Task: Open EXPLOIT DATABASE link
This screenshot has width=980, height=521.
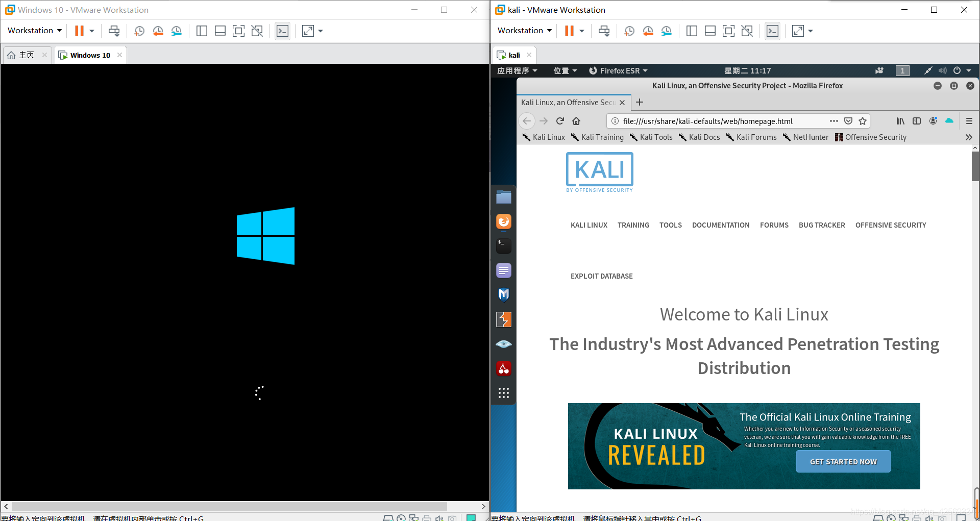Action: point(602,276)
